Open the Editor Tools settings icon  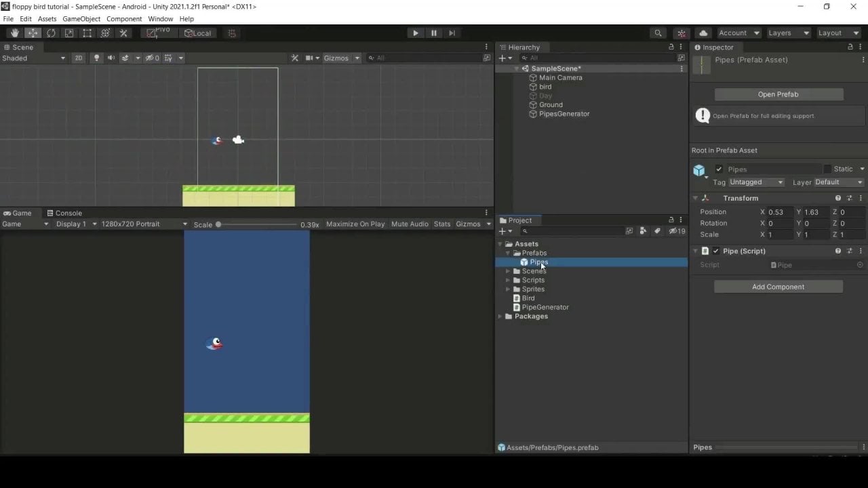tap(123, 33)
